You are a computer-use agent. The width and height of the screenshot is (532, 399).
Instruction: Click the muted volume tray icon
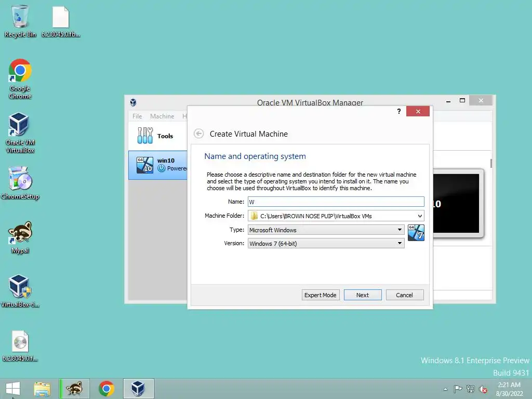click(483, 389)
